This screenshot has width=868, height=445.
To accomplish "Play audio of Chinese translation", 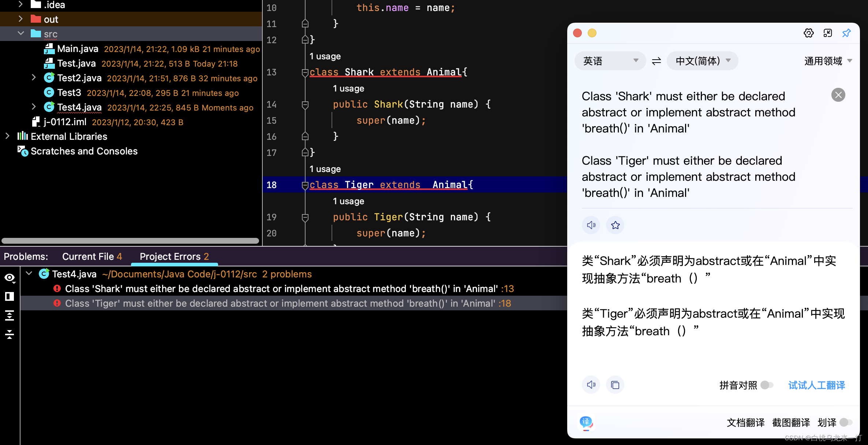I will [x=591, y=385].
